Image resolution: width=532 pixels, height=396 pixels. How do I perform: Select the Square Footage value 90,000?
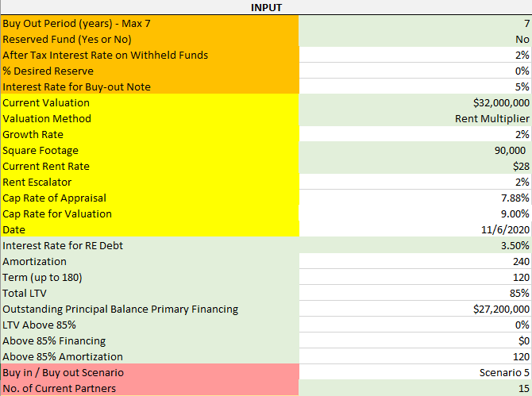[415, 150]
